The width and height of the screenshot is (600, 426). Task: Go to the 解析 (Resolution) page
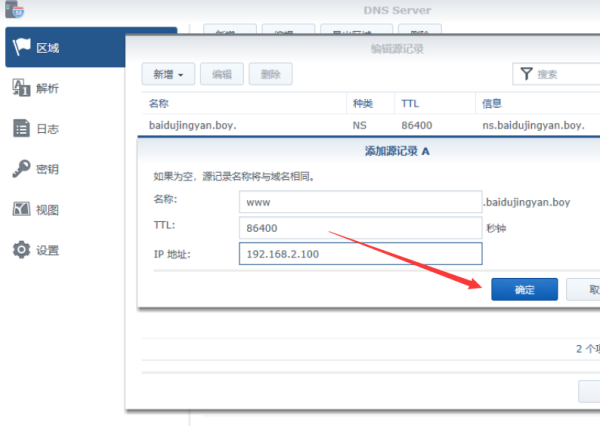tap(47, 88)
